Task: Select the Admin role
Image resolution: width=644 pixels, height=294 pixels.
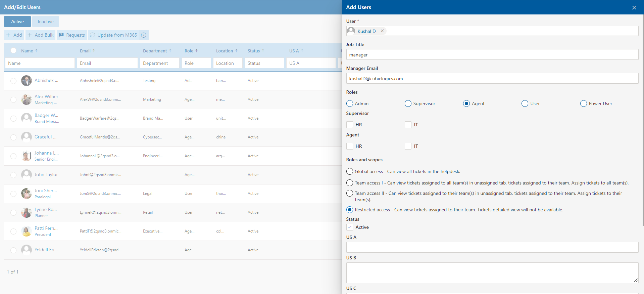Action: click(350, 103)
